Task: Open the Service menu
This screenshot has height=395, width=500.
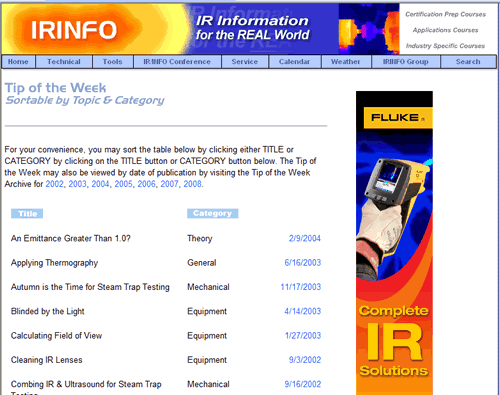Action: (x=245, y=62)
